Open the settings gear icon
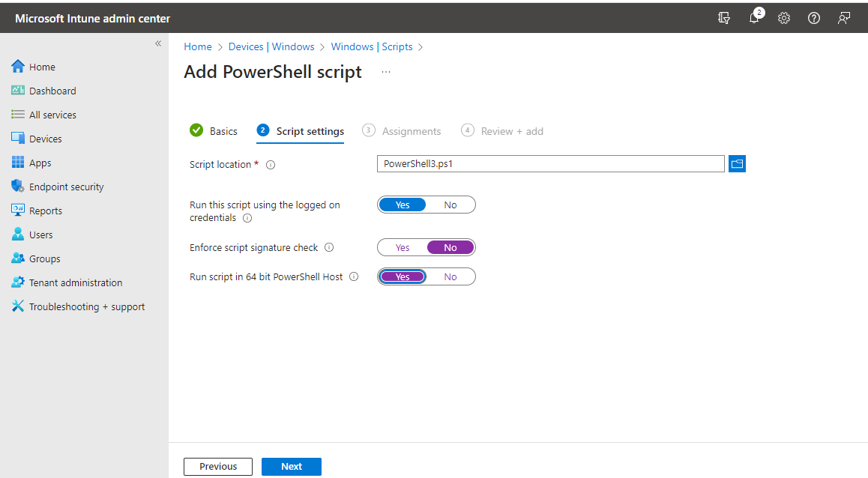Viewport: 868px width, 478px height. (x=784, y=18)
